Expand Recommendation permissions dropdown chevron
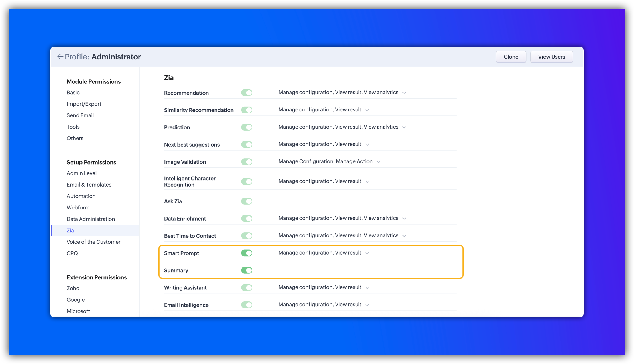634x364 pixels. [x=404, y=93]
